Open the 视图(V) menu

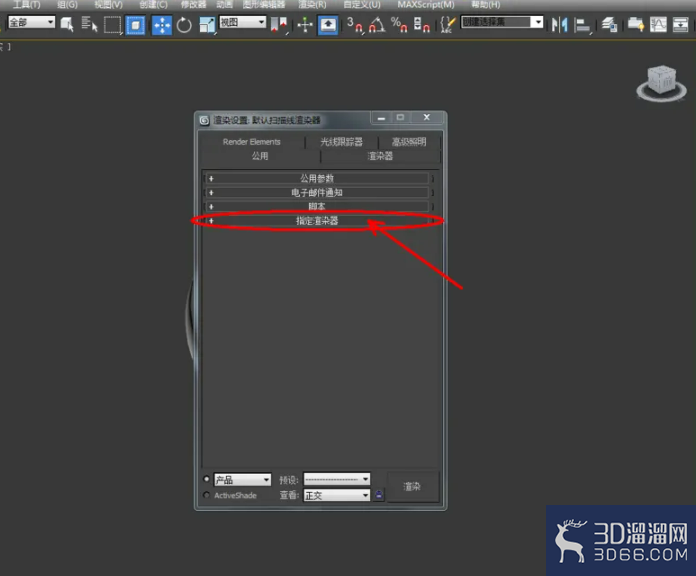pos(109,4)
